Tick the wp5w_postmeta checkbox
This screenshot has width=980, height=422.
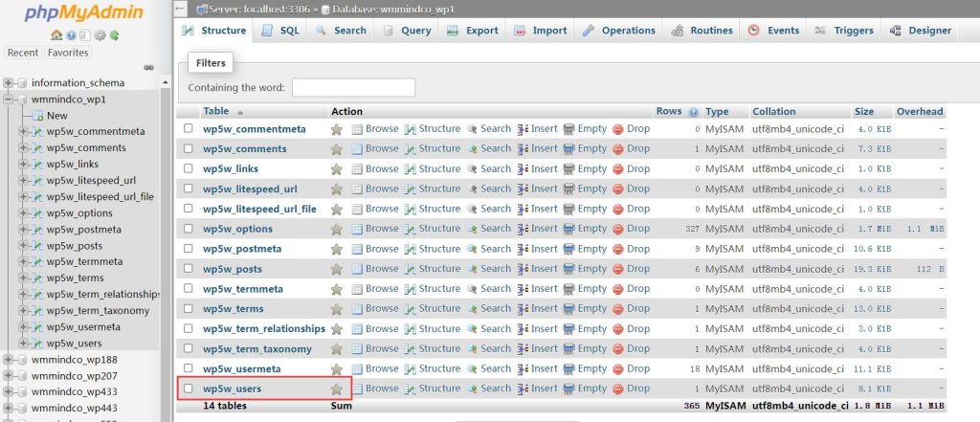(x=189, y=248)
